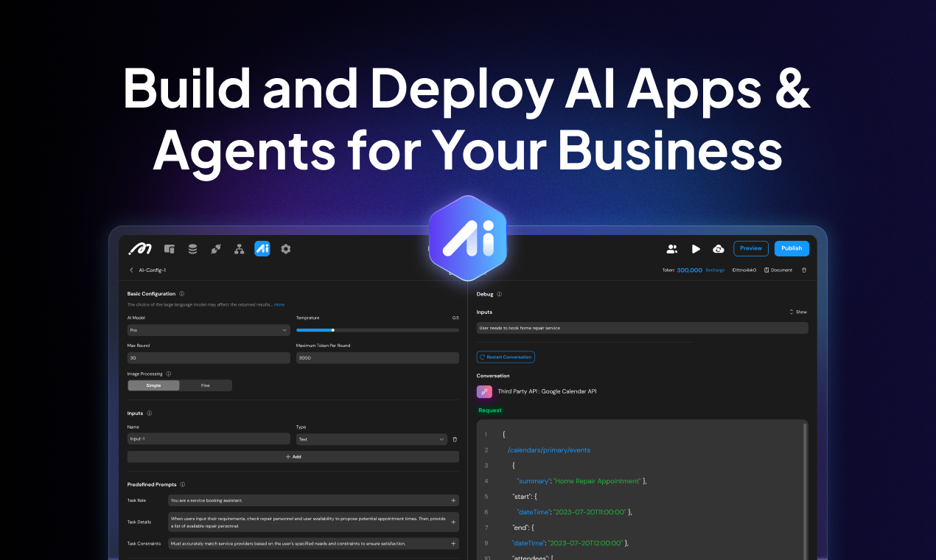Click the Debug input about home repair service
936x560 pixels.
pyautogui.click(x=642, y=328)
